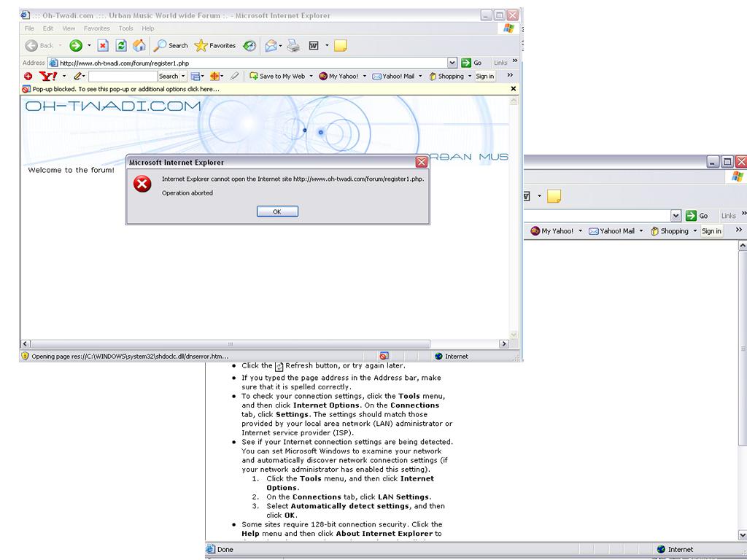Expand the address dropdown in the background window
Image resolution: width=747 pixels, height=560 pixels.
(x=676, y=216)
